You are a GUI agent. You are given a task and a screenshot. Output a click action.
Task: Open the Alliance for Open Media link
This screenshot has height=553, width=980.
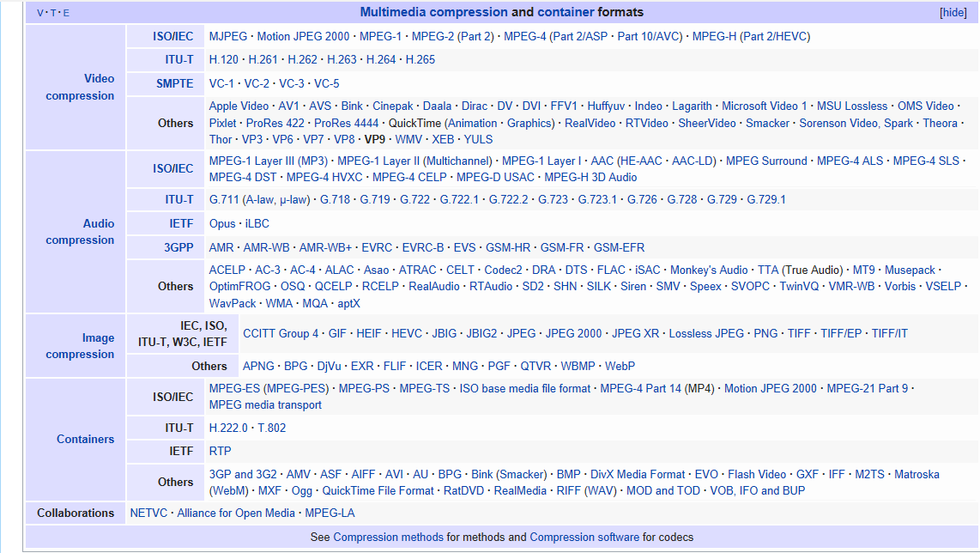tap(236, 513)
